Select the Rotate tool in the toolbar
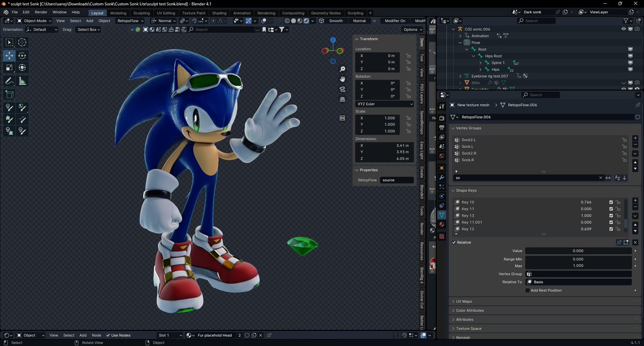 22,56
